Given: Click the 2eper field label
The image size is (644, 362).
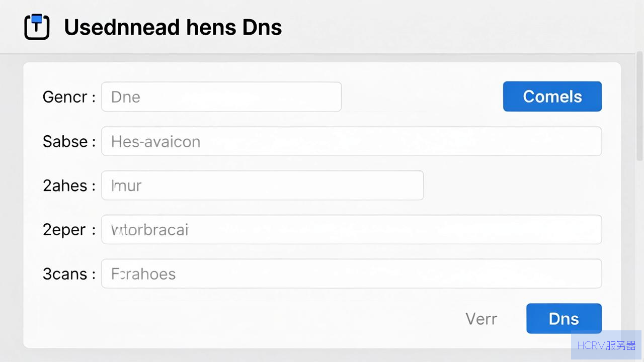Looking at the screenshot, I should click(x=69, y=230).
